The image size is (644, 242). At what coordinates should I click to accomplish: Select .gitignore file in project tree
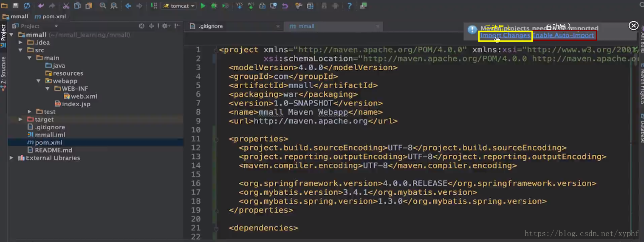coord(46,127)
